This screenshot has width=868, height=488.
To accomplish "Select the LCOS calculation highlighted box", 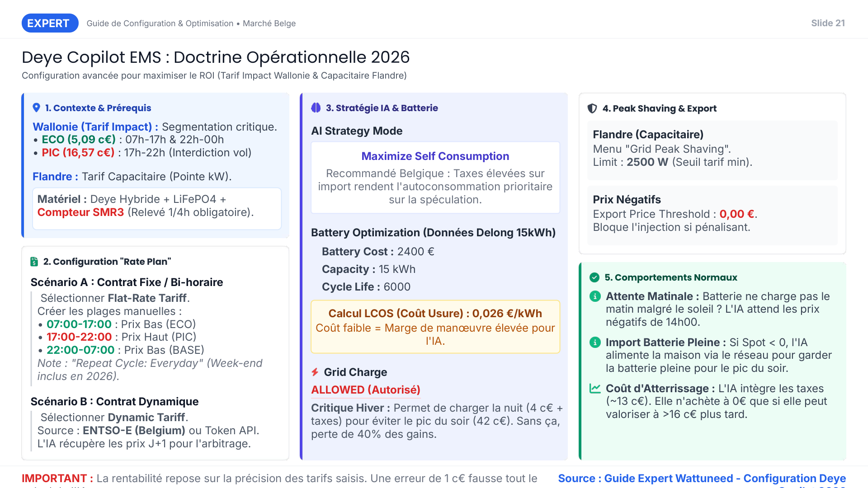I will [434, 327].
